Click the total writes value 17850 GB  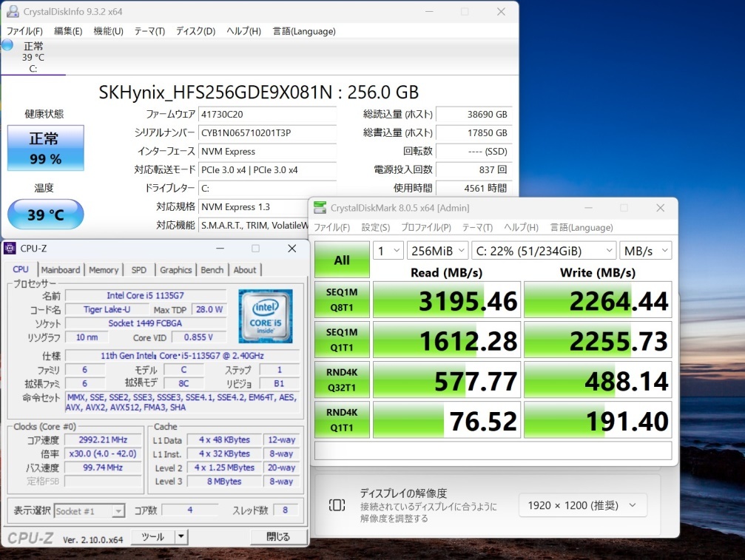[x=473, y=133]
